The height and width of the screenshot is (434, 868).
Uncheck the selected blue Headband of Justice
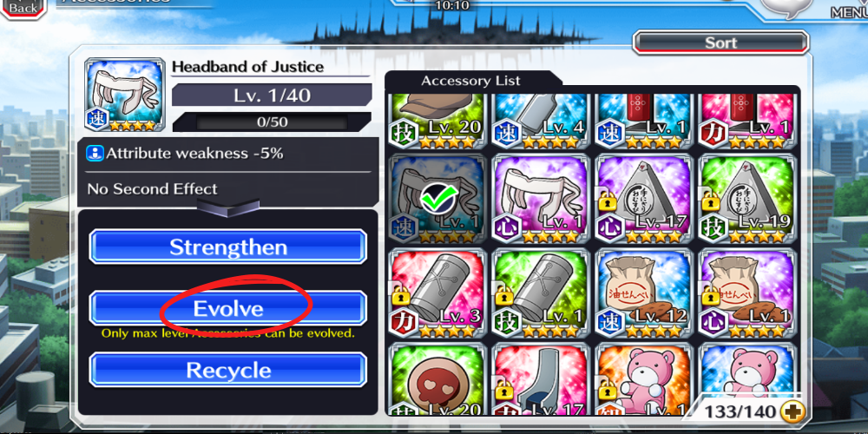[x=437, y=199]
